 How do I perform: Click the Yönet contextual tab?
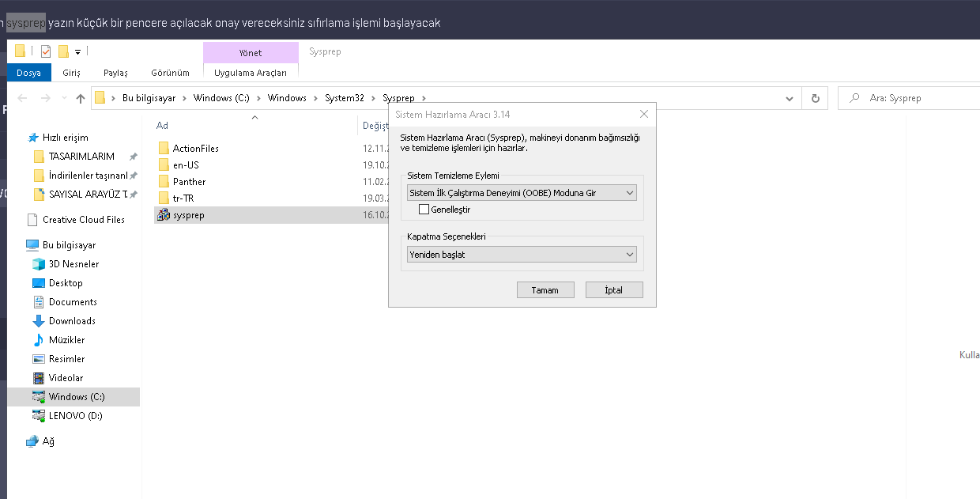click(251, 52)
